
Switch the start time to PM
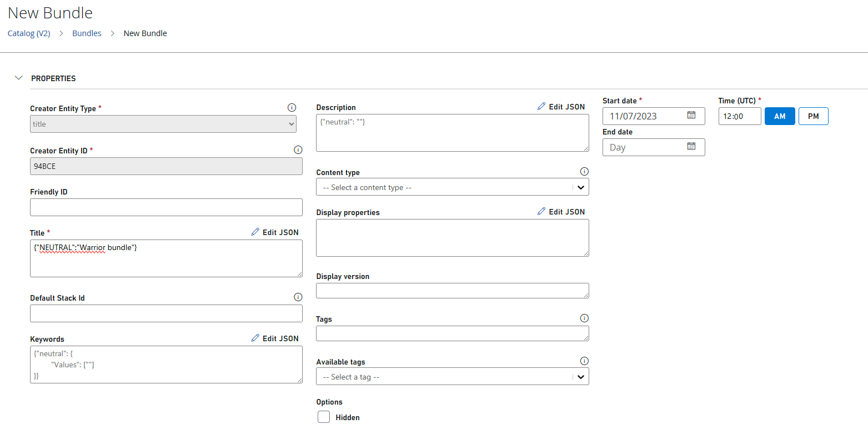(x=813, y=116)
